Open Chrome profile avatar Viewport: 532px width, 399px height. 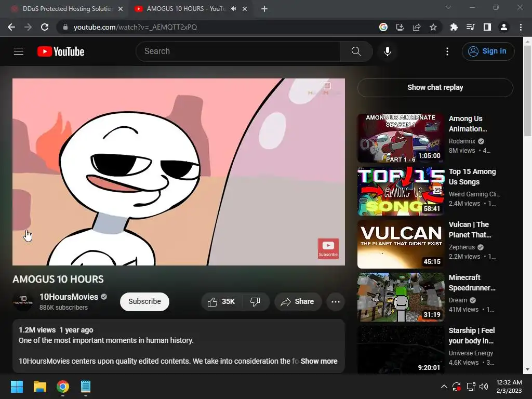[x=504, y=27]
